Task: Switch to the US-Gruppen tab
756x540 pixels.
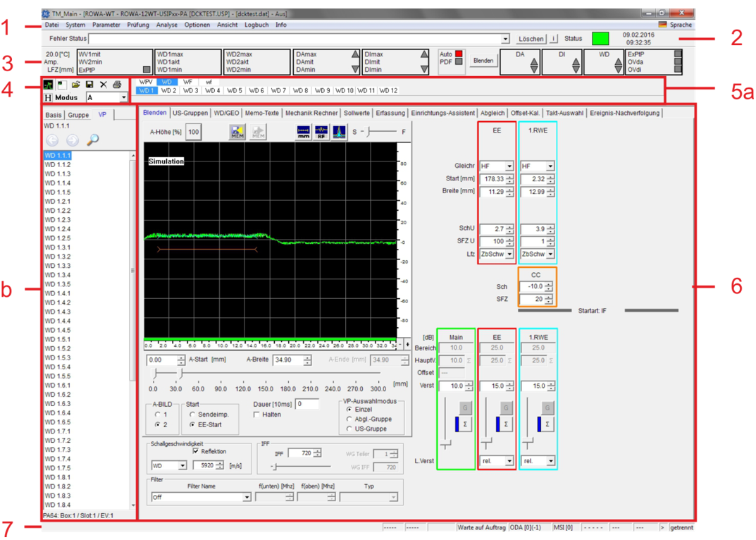Action: click(x=190, y=113)
